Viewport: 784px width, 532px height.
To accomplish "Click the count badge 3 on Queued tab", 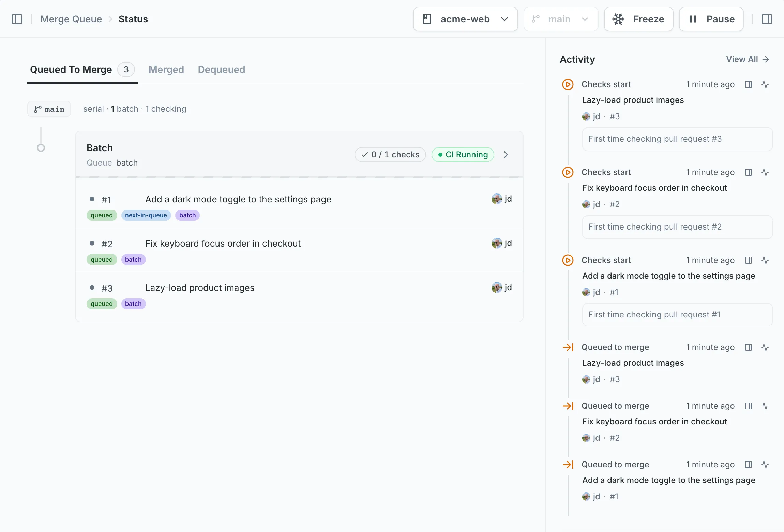I will [126, 69].
